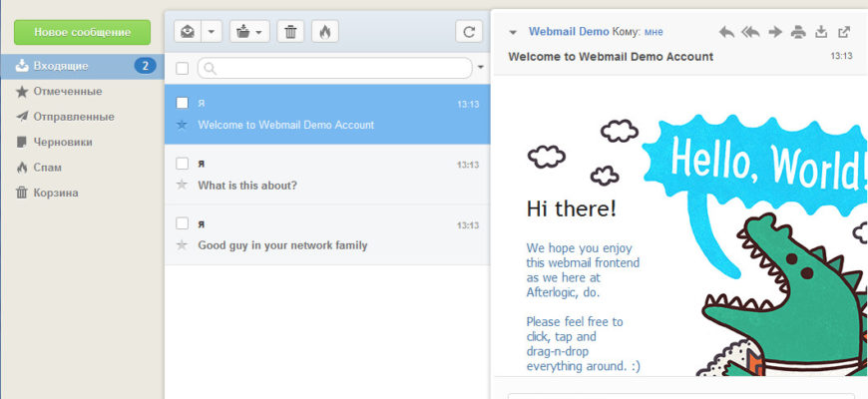Print the open email
Viewport: 868px width, 399px height.
point(798,32)
